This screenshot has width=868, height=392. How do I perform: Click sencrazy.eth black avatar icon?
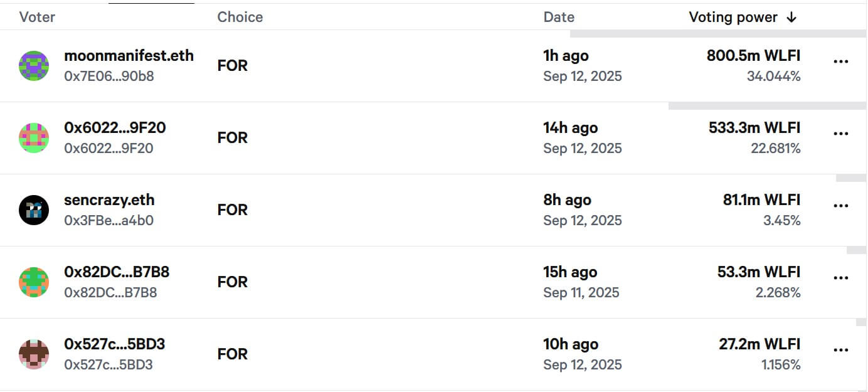(x=34, y=210)
